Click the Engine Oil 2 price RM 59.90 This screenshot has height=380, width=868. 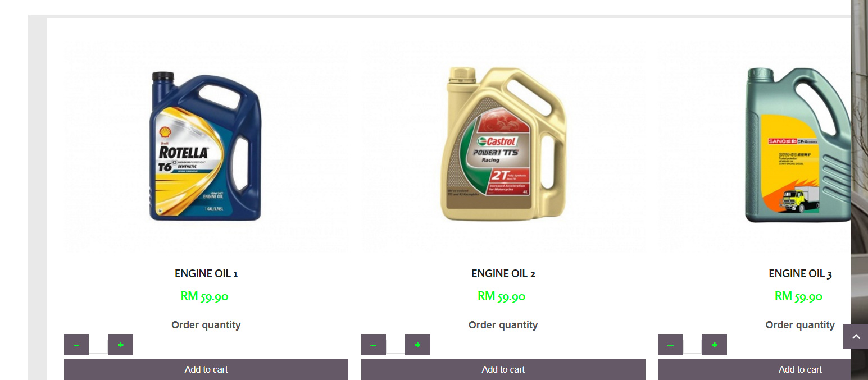point(502,296)
